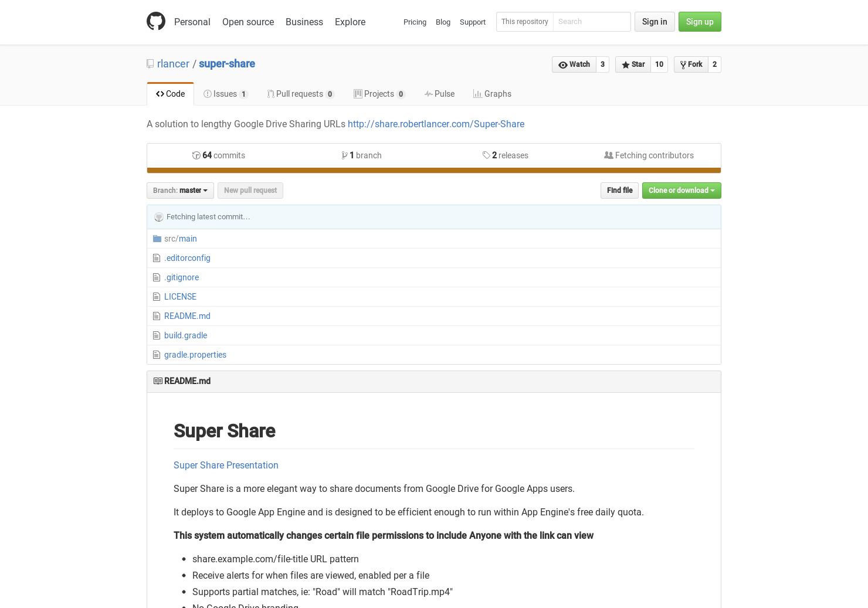The width and height of the screenshot is (868, 608).
Task: Click the file icon next to .gitignore
Action: pos(157,277)
